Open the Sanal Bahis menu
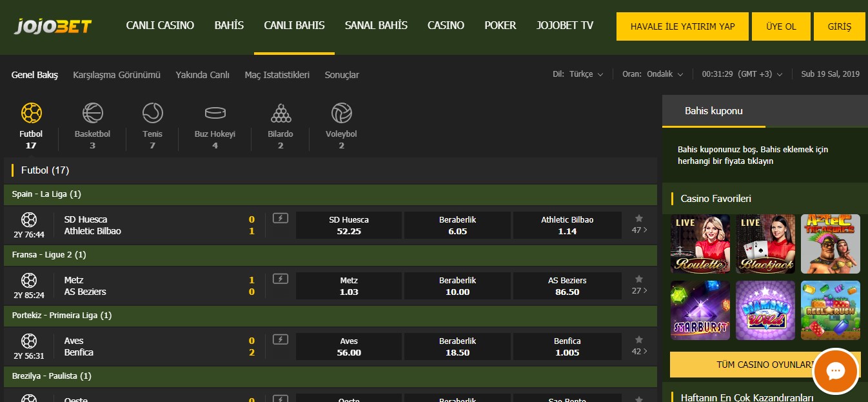 click(x=376, y=26)
